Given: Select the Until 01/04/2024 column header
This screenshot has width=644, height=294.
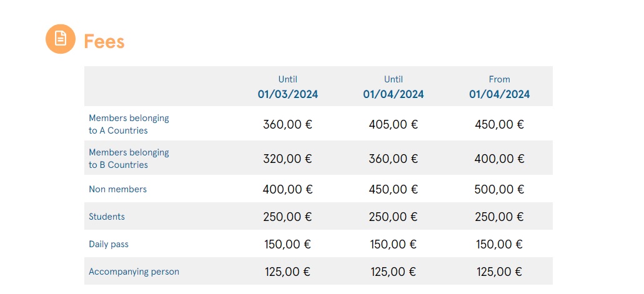Looking at the screenshot, I should (394, 87).
